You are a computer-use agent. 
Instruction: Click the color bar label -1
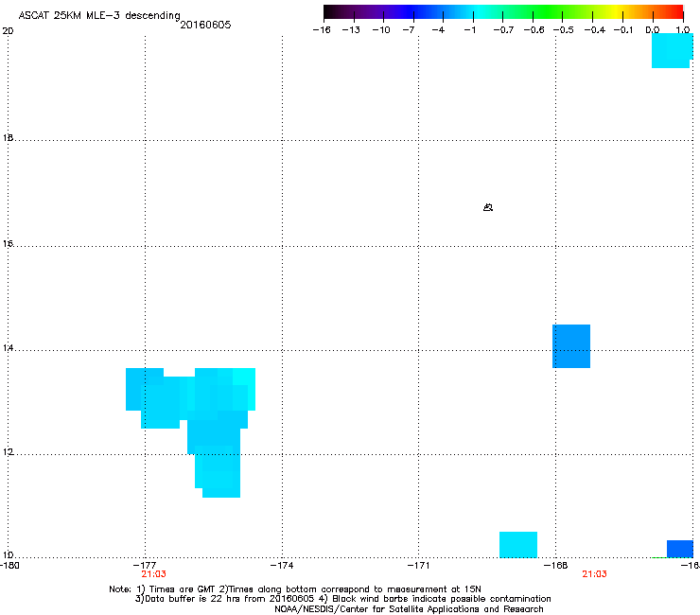tap(469, 30)
